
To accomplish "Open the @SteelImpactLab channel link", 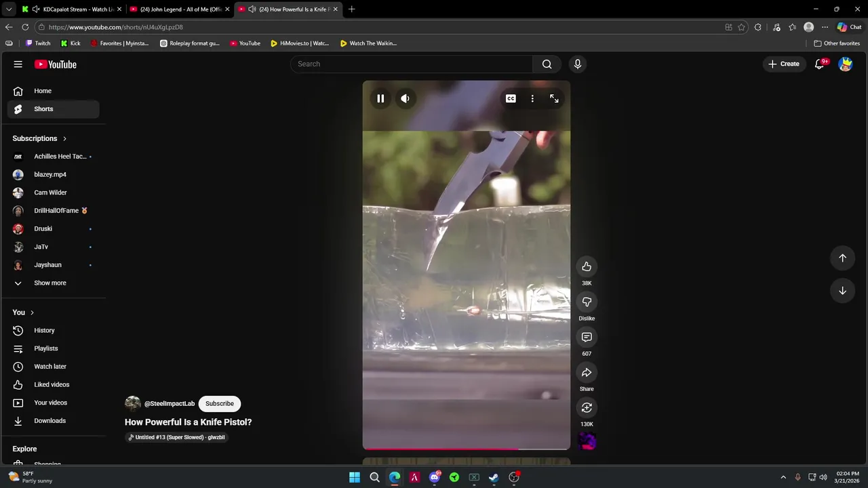I will point(170,403).
